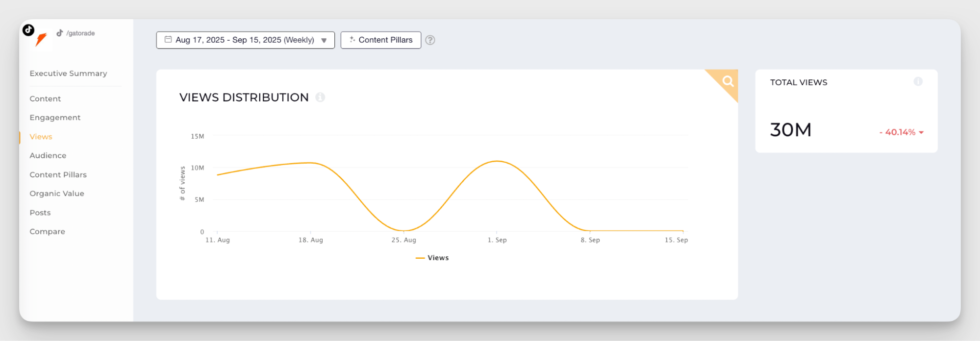
Task: Click the question mark help icon
Action: click(x=430, y=40)
